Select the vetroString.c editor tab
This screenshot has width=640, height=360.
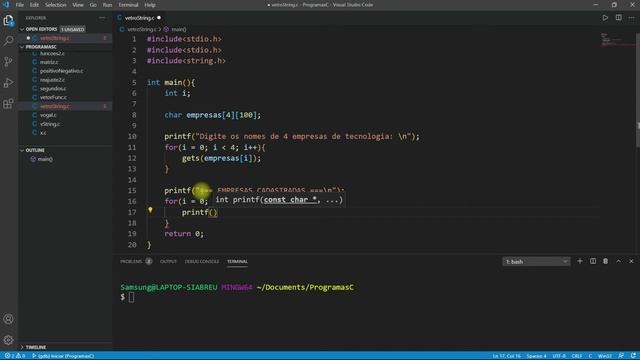(140, 18)
